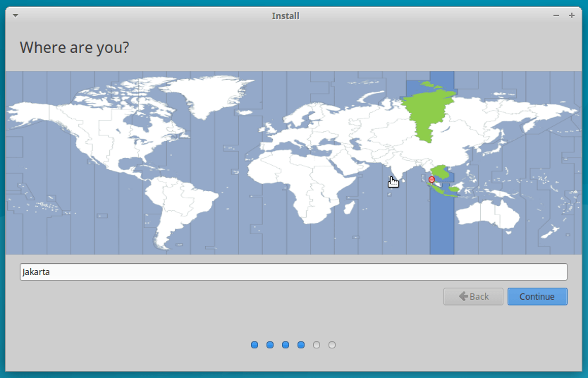Select Australia on the timezone map
This screenshot has width=588, height=378.
pyautogui.click(x=487, y=214)
